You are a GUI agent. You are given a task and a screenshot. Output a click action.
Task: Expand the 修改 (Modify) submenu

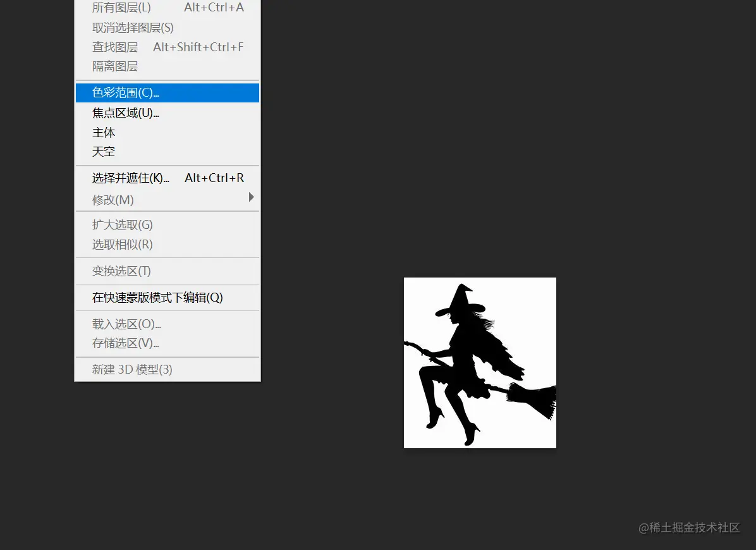click(x=113, y=200)
